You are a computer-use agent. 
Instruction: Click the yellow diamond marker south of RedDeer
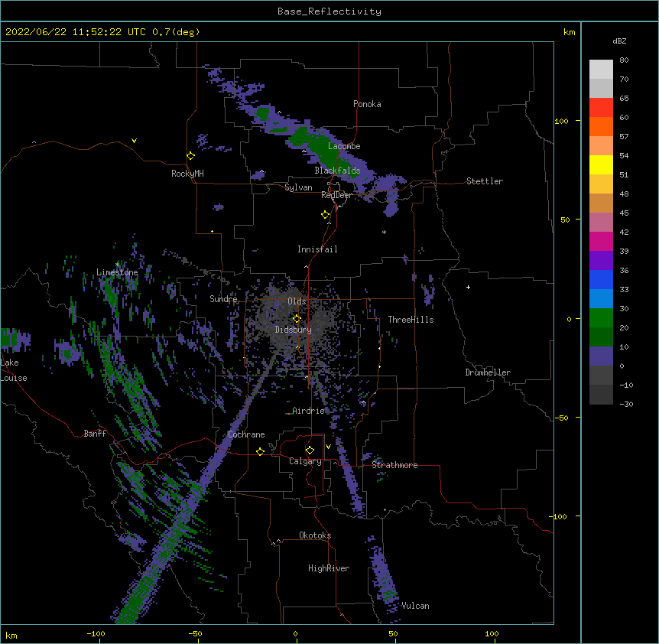326,215
